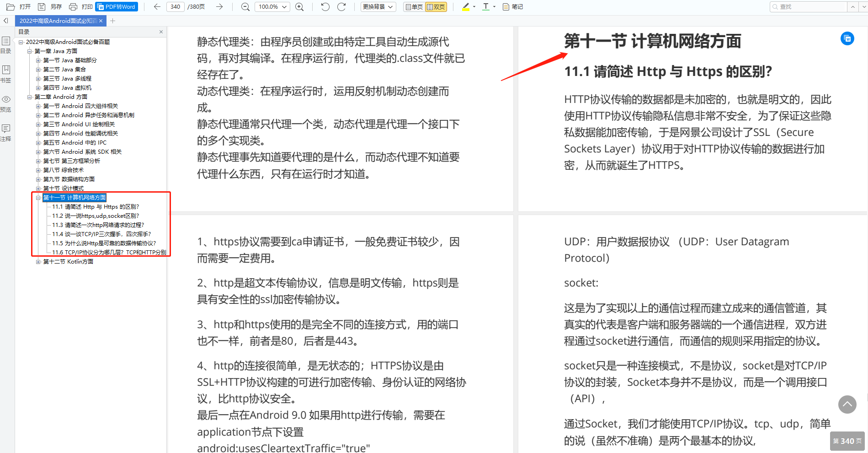Select the yellow highlighter tool
Viewport: 868px width, 453px height.
[466, 7]
